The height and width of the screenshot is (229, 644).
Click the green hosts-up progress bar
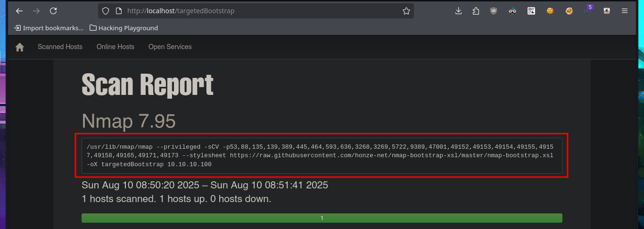point(322,218)
